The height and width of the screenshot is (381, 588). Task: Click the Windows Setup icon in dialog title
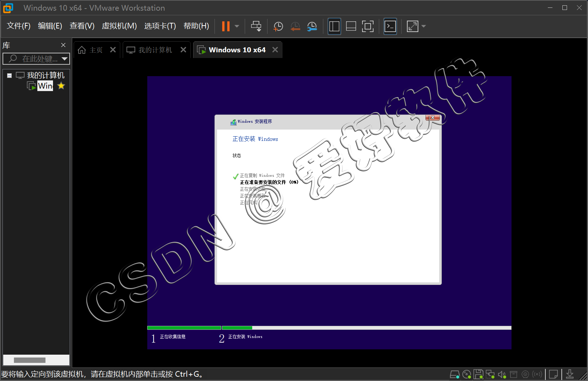click(x=233, y=122)
